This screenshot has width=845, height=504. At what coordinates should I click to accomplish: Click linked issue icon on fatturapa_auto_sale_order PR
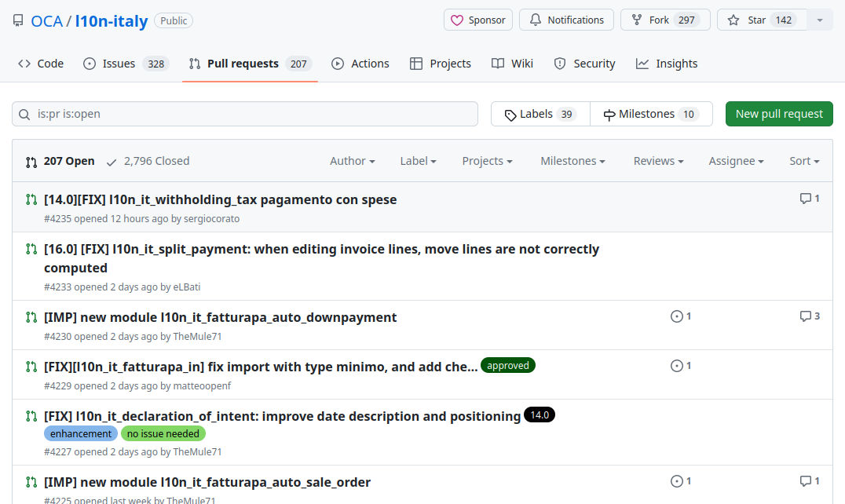click(676, 481)
